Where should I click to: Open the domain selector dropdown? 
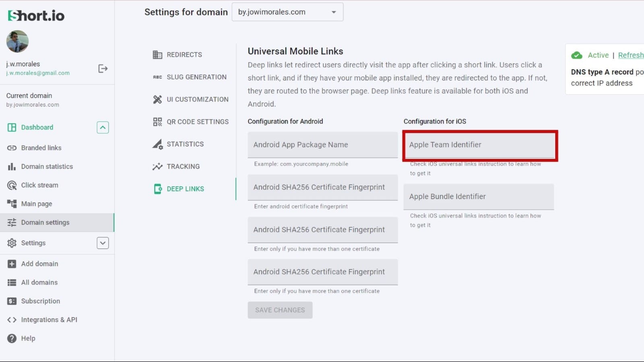(287, 12)
